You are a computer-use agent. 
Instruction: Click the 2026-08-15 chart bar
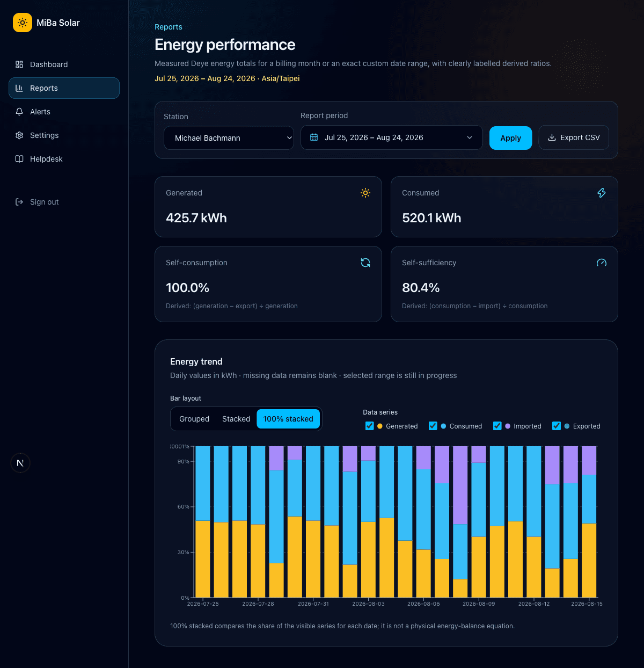point(589,522)
